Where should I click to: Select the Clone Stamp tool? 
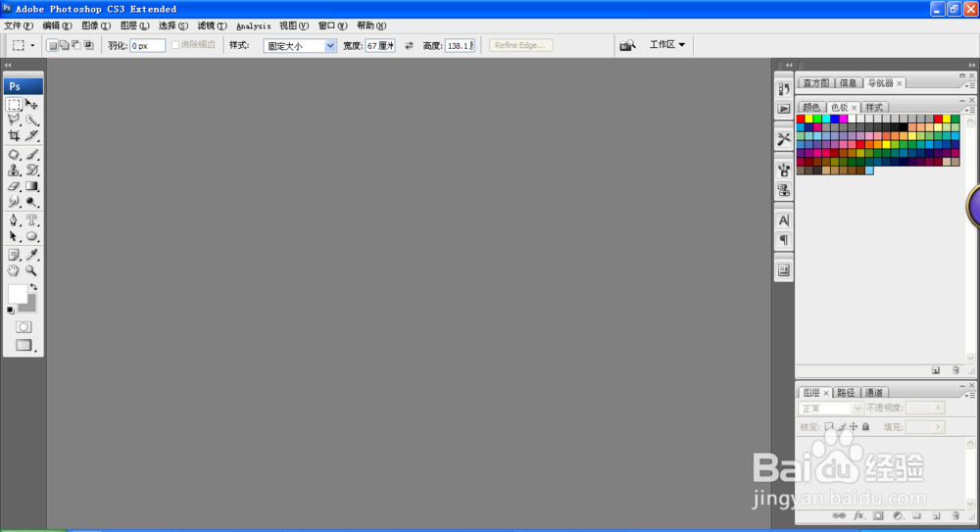point(14,170)
